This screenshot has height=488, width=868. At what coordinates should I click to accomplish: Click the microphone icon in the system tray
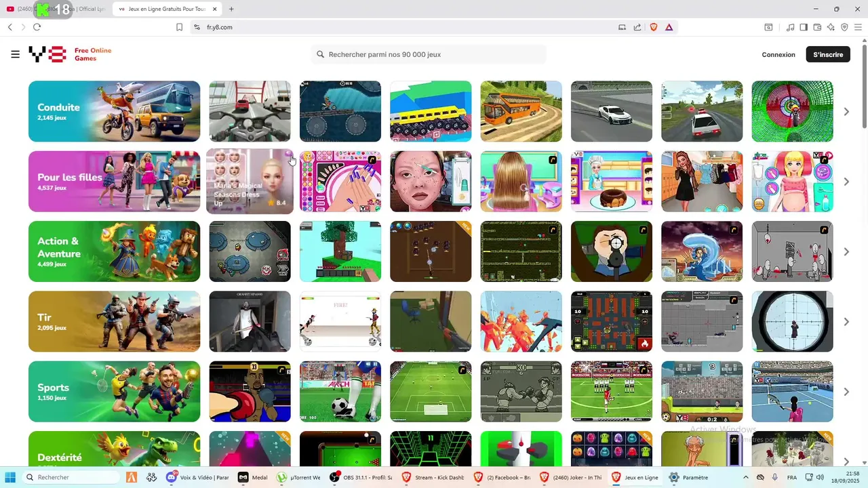point(775,477)
